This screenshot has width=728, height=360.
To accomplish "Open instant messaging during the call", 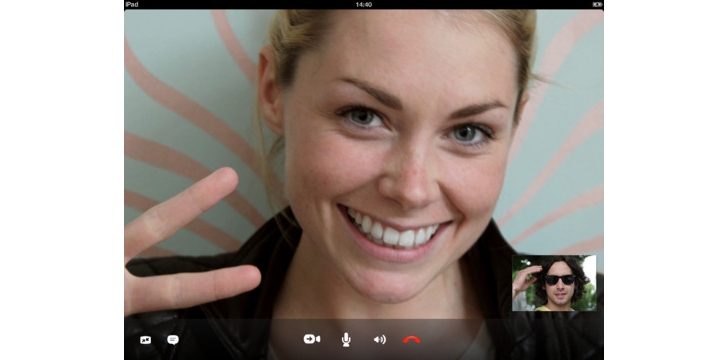I will [x=173, y=340].
